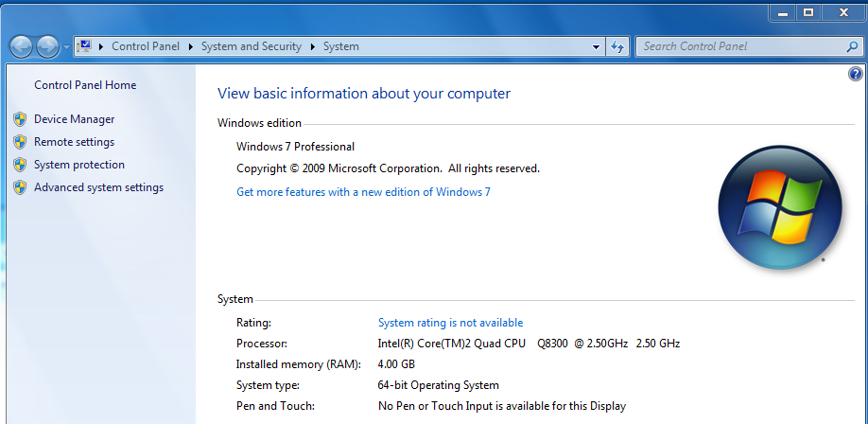Expand the arrow after Control Panel breadcrumb
This screenshot has width=868, height=424.
click(x=191, y=46)
